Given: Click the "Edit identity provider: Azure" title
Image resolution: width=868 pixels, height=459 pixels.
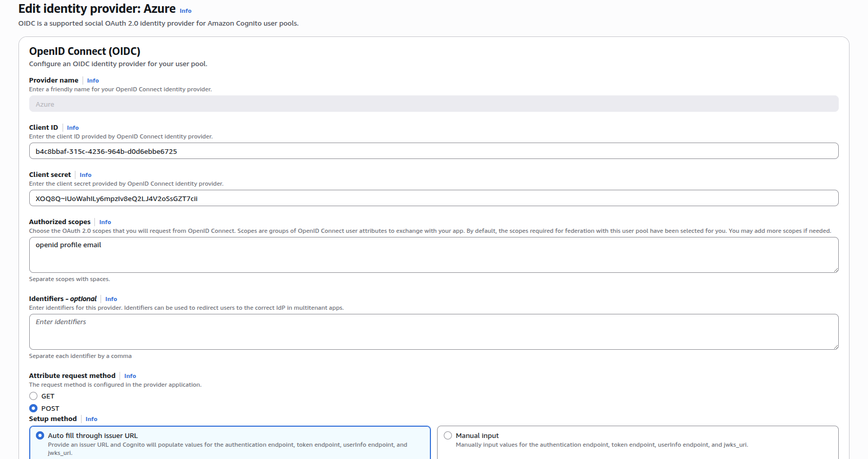Looking at the screenshot, I should 97,9.
